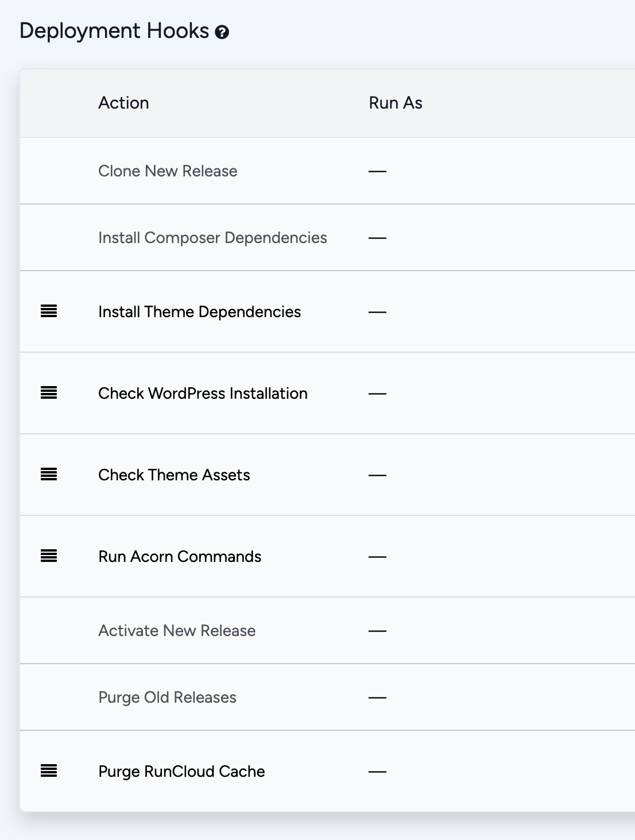Click the Purge Old Releases step
This screenshot has height=840, width=635.
point(167,698)
